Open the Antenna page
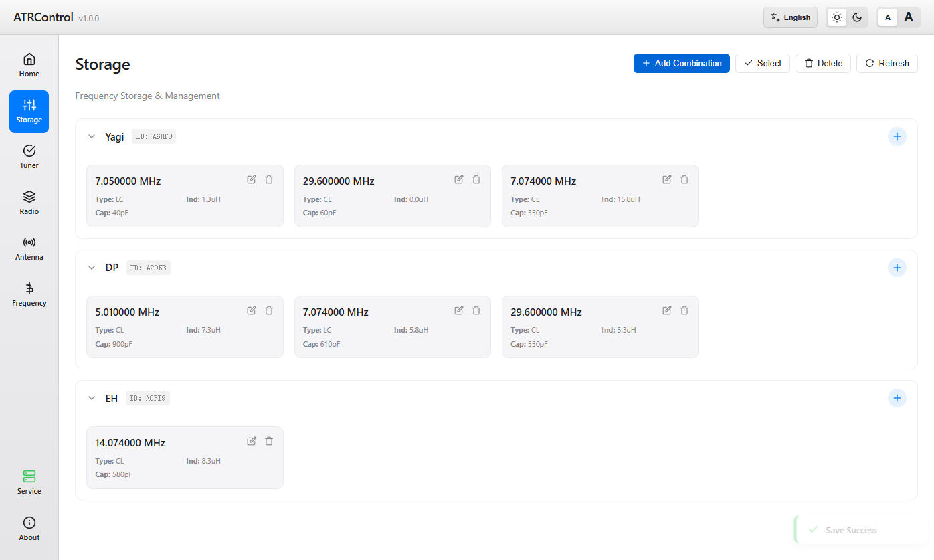This screenshot has height=560, width=934. pos(29,249)
